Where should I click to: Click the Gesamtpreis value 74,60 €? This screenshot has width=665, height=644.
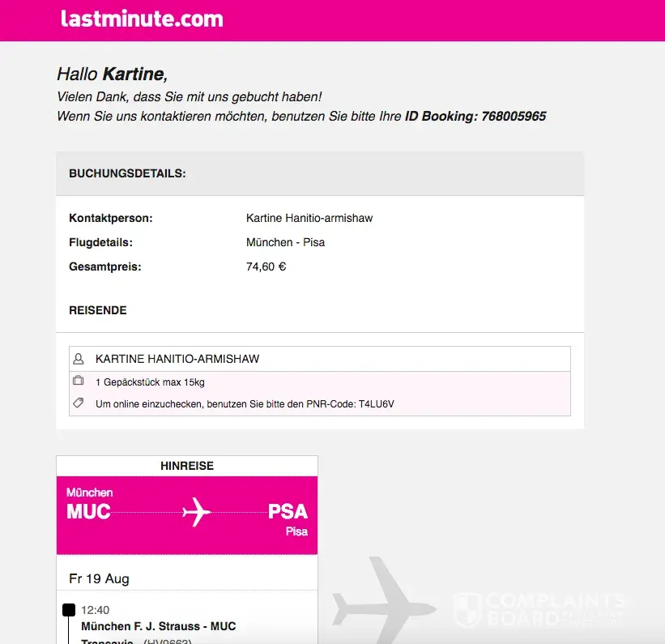pyautogui.click(x=266, y=267)
